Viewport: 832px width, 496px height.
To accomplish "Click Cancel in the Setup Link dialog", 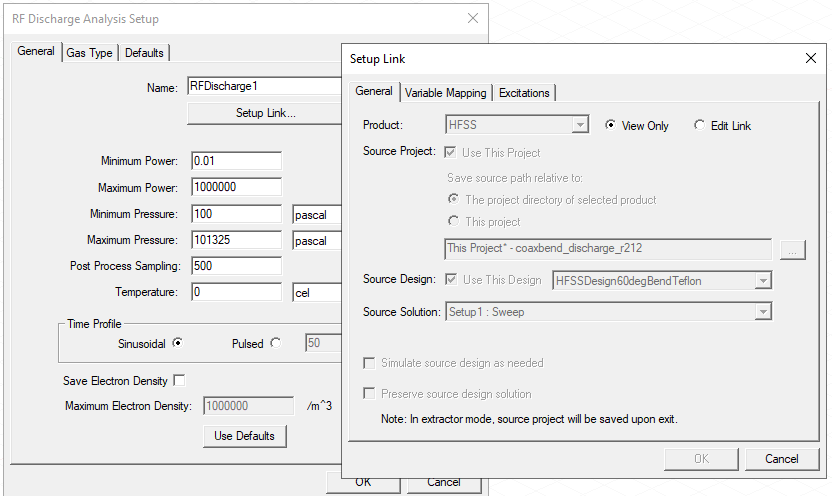I will pos(782,459).
